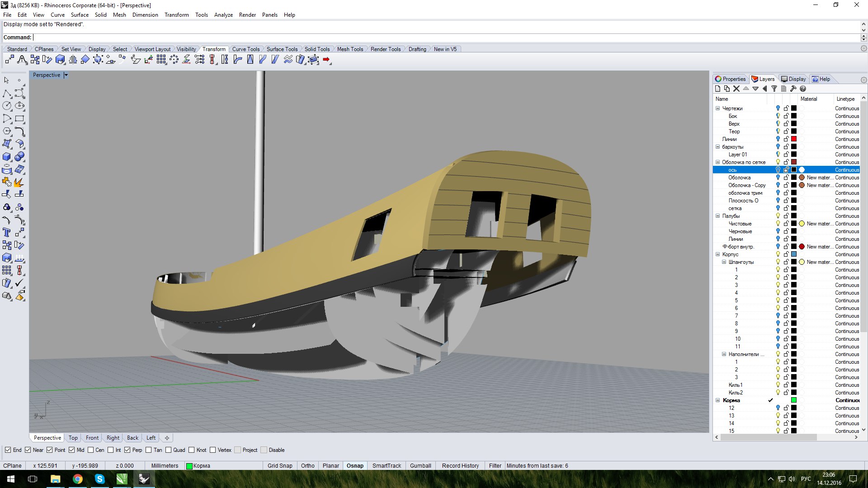
Task: Toggle the Near osnap checkbox
Action: (28, 450)
